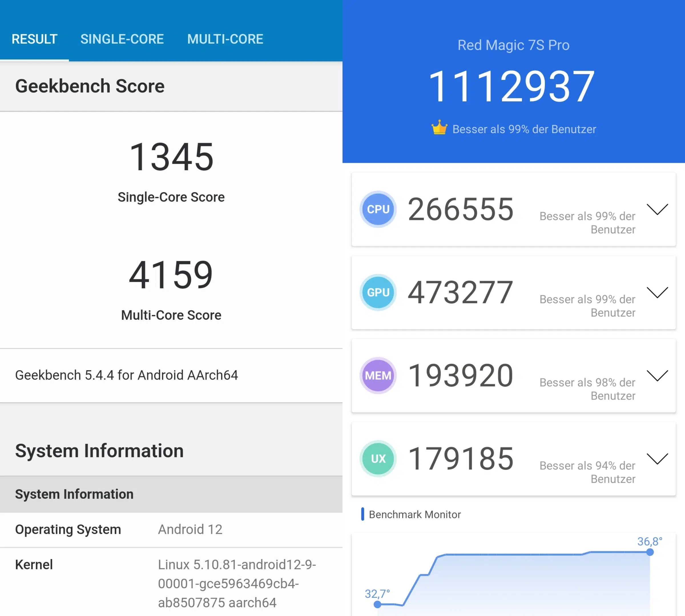Click the Linux 5.10.81 kernel version text

coord(237,583)
